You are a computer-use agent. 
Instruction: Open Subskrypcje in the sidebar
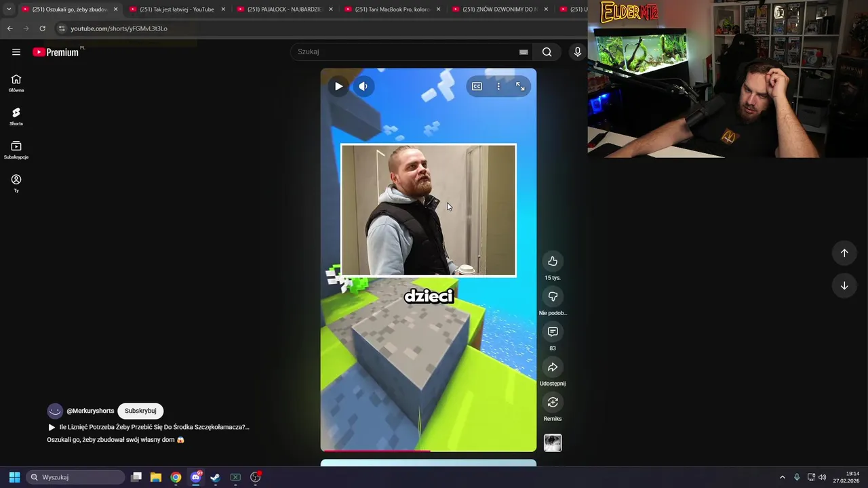(16, 150)
